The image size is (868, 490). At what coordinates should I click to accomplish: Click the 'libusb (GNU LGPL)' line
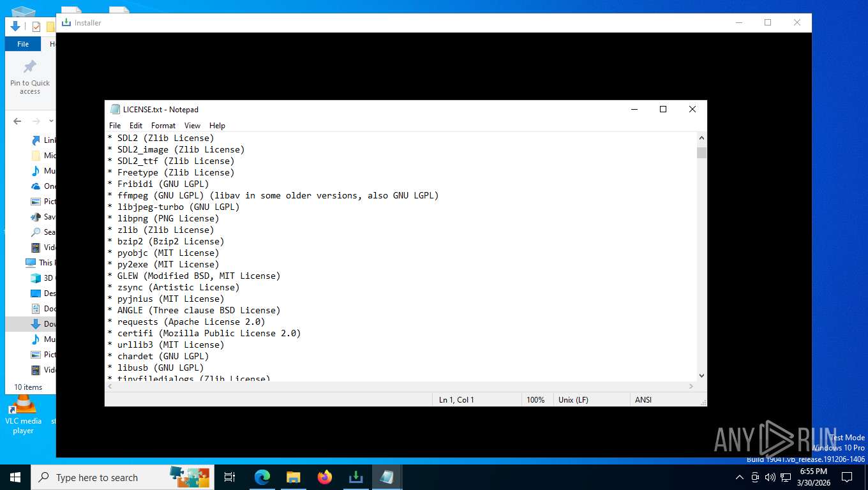point(156,367)
